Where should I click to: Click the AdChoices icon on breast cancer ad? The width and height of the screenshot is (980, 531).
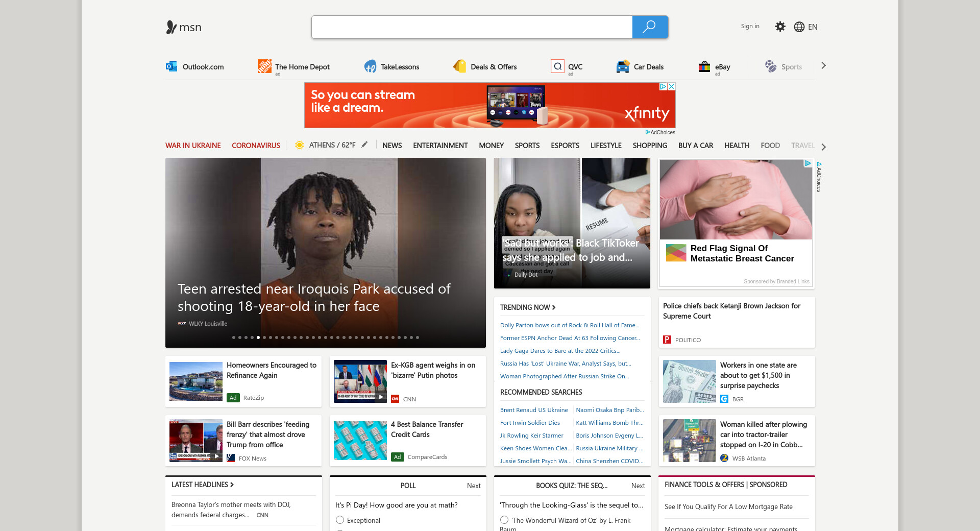808,163
